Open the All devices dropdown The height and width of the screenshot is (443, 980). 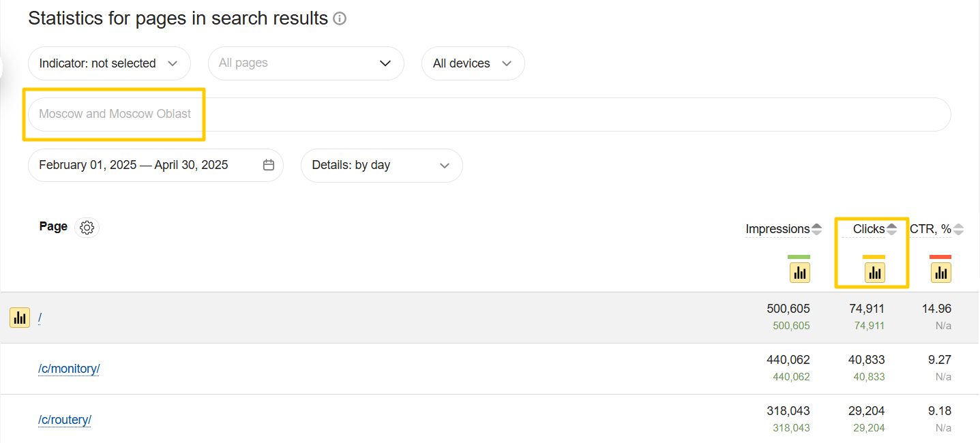point(473,63)
